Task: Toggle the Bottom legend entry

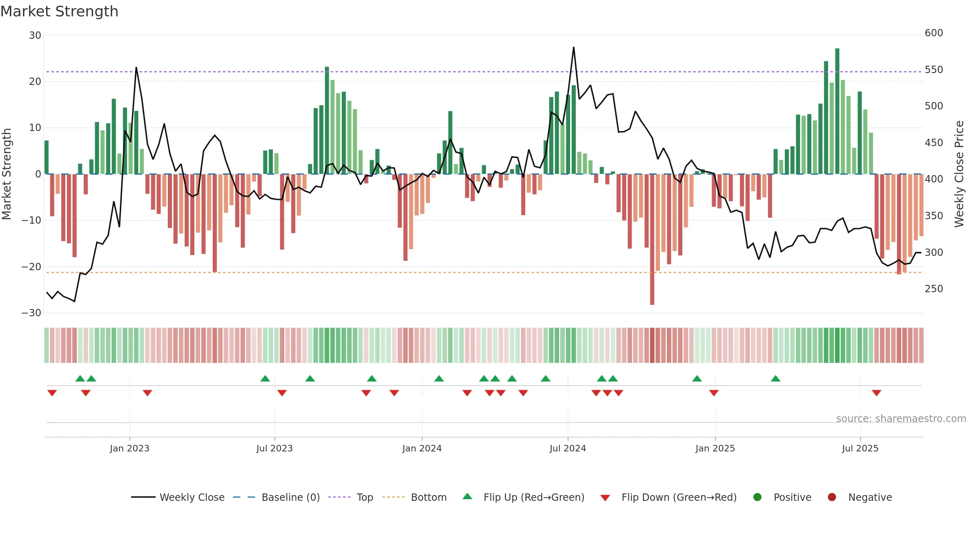Action: [414, 497]
